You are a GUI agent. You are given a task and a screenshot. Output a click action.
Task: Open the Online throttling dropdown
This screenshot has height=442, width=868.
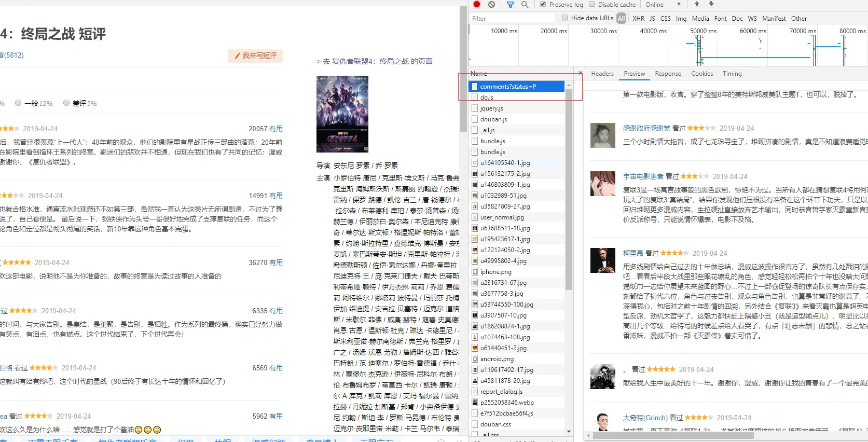[x=663, y=4]
